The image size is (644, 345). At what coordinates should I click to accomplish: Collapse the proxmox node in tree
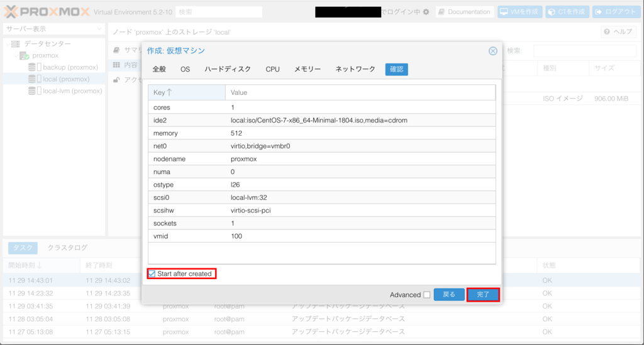(16, 56)
